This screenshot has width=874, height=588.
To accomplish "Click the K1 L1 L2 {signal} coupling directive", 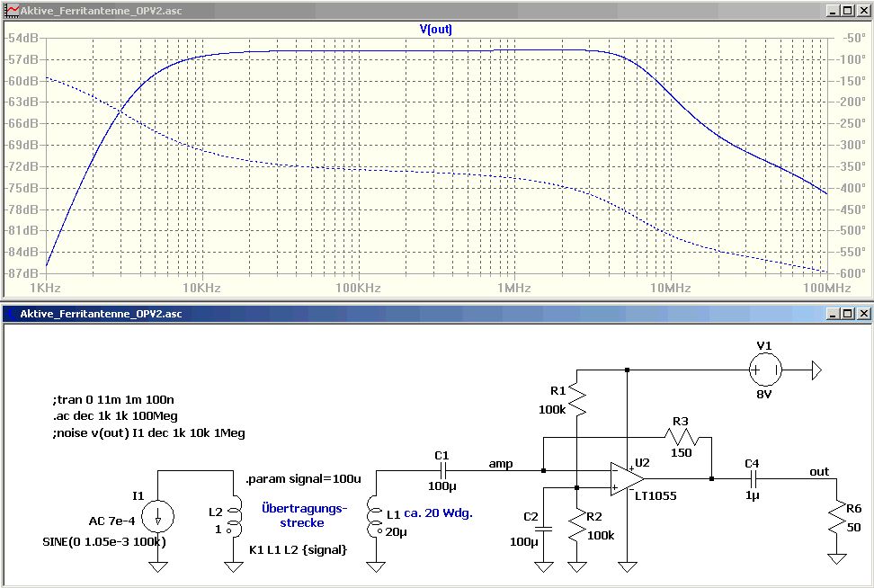I will (x=299, y=549).
